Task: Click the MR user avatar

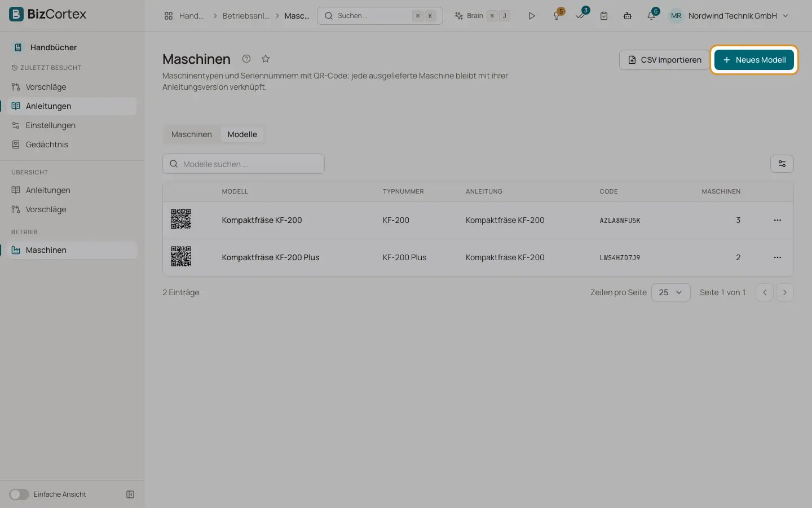Action: (676, 16)
